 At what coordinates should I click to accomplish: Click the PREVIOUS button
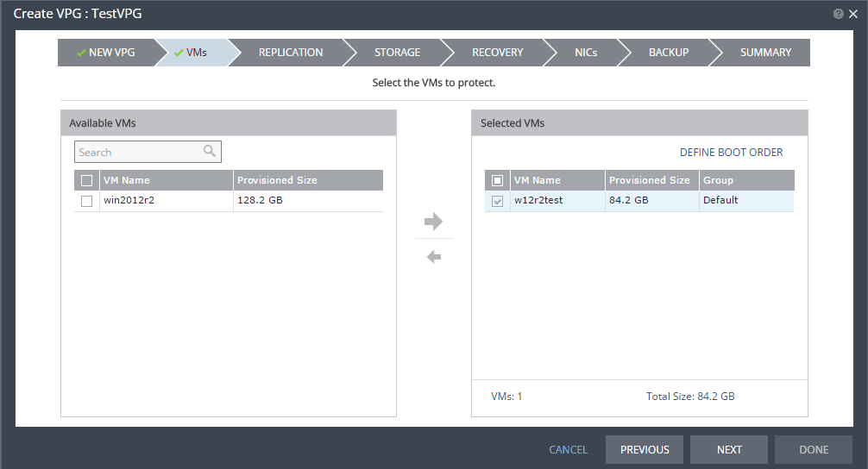(644, 449)
